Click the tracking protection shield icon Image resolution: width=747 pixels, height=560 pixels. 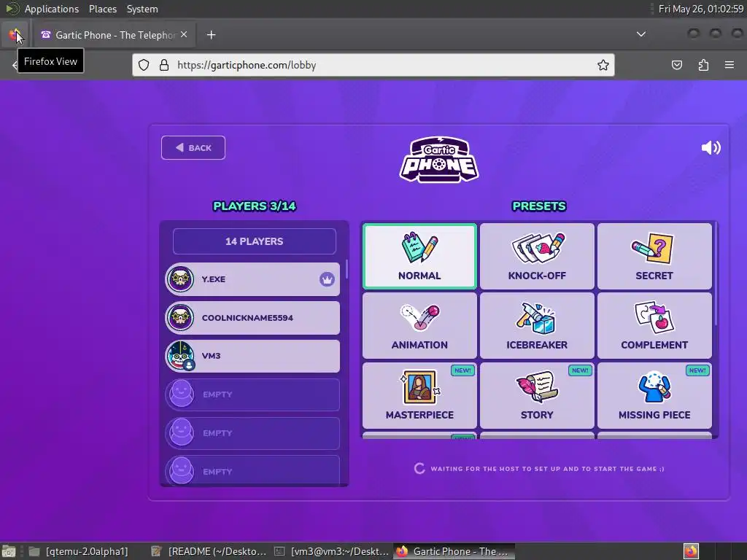pyautogui.click(x=144, y=65)
